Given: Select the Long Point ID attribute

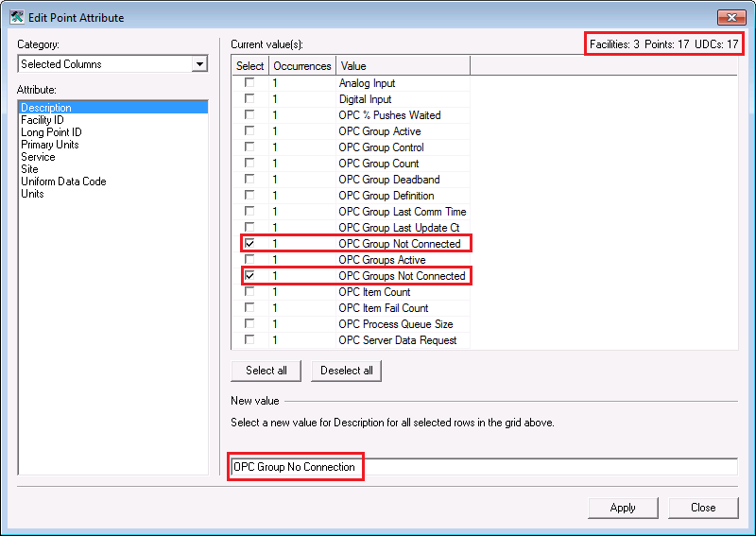Looking at the screenshot, I should pyautogui.click(x=51, y=132).
